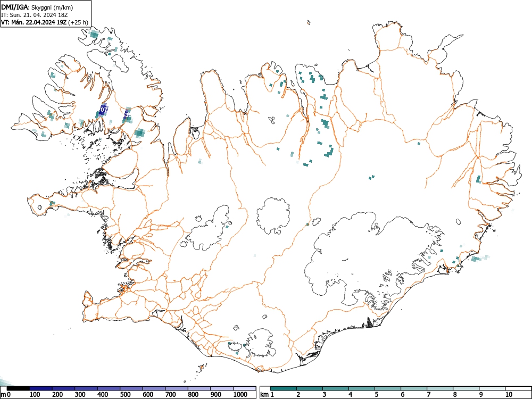Click the white swatch above the km 10 label
Image resolution: width=532 pixels, height=399 pixels.
click(518, 388)
